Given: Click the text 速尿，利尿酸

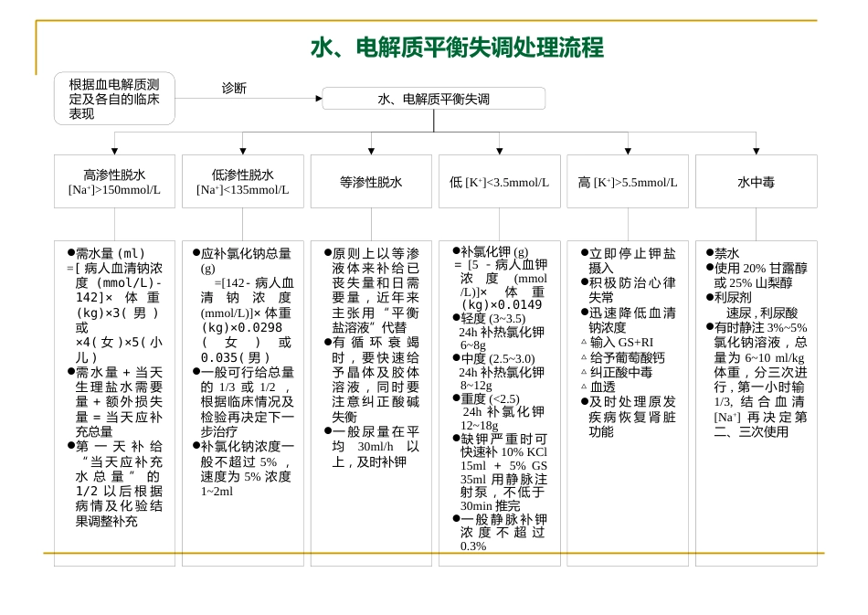Looking at the screenshot, I should [x=762, y=313].
